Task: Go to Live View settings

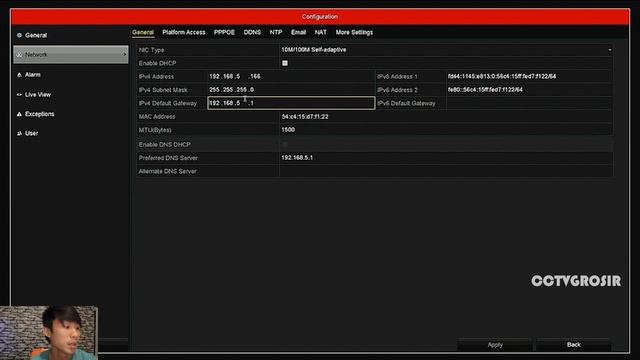Action: click(x=38, y=95)
